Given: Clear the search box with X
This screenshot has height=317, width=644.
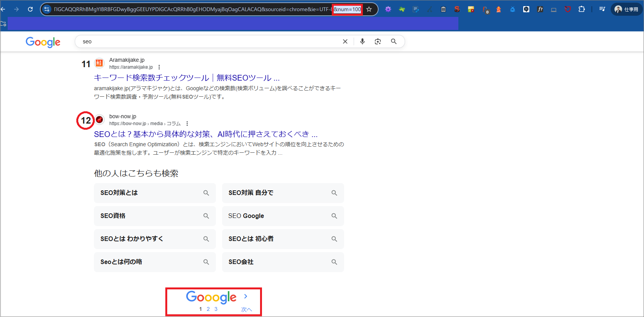Looking at the screenshot, I should [x=345, y=41].
